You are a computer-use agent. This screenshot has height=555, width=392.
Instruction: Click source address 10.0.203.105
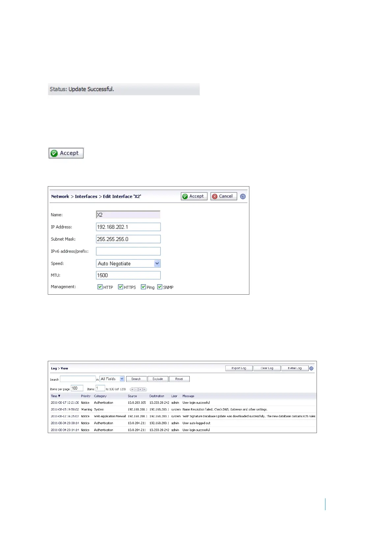pos(137,403)
